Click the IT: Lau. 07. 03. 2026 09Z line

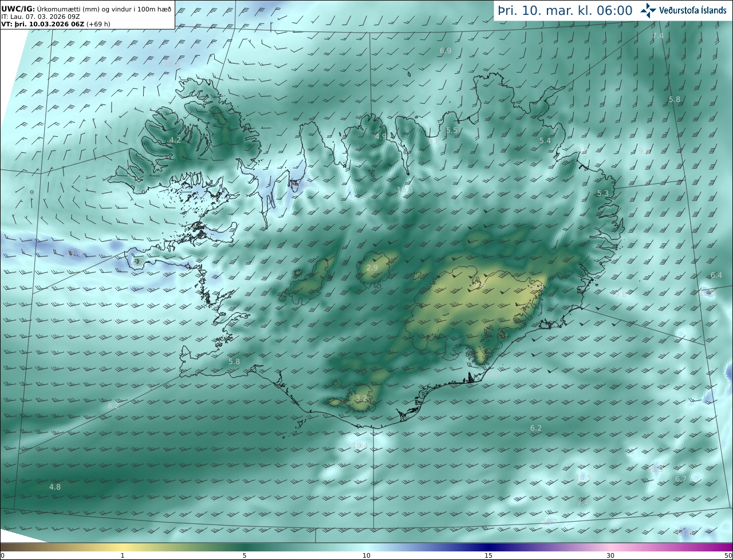pos(40,17)
